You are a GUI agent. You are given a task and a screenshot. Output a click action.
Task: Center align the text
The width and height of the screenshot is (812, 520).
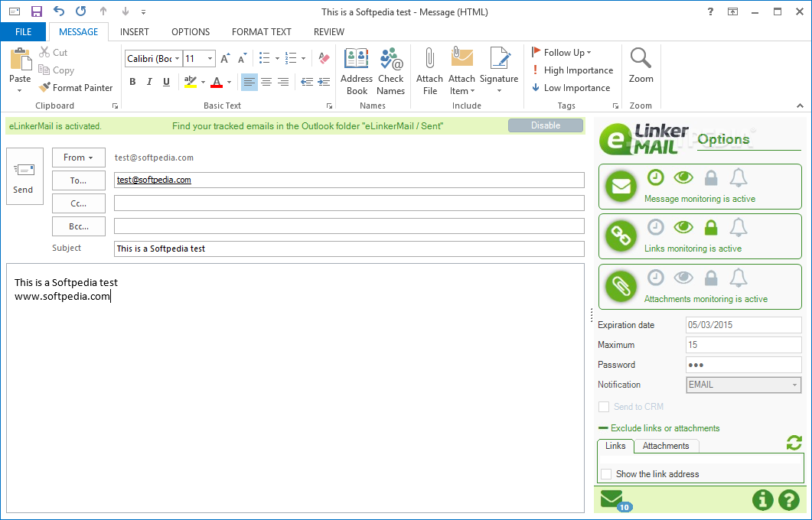(x=266, y=82)
